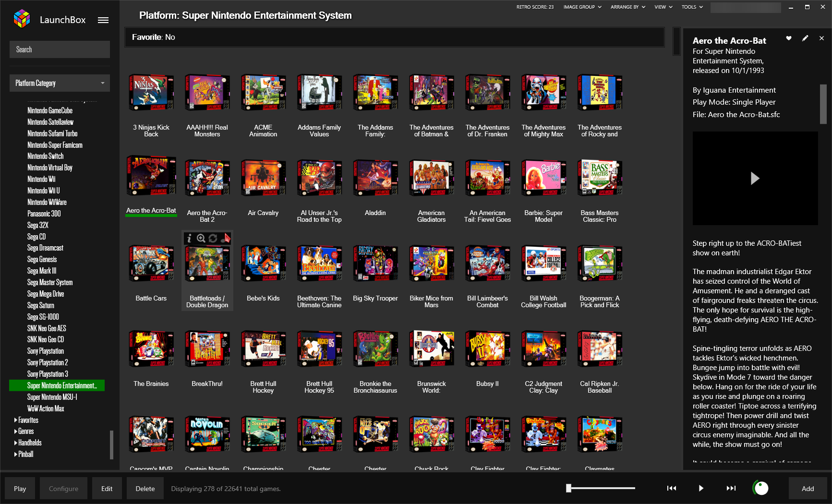832x504 pixels.
Task: Select the AAAHH!!! Real Monsters cover
Action: pyautogui.click(x=207, y=93)
